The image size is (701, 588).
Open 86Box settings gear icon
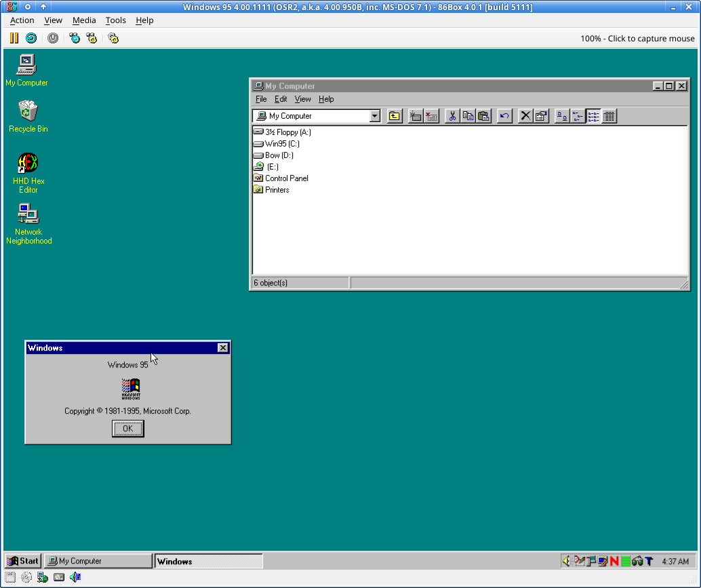(113, 38)
